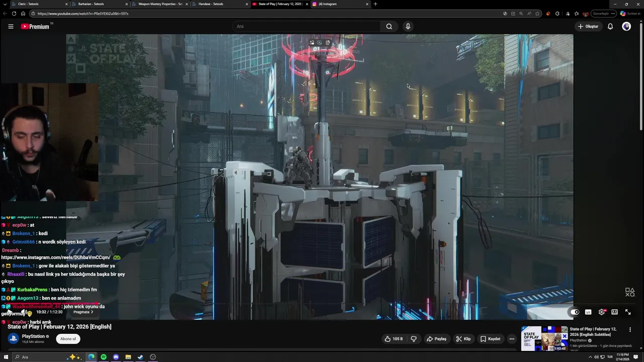Open the YouTube account avatar menu
This screenshot has height=362, width=644.
(x=626, y=27)
